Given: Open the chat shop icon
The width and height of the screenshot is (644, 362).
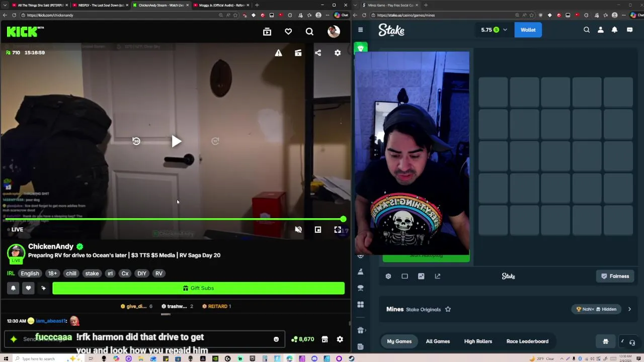Looking at the screenshot, I should [325, 339].
